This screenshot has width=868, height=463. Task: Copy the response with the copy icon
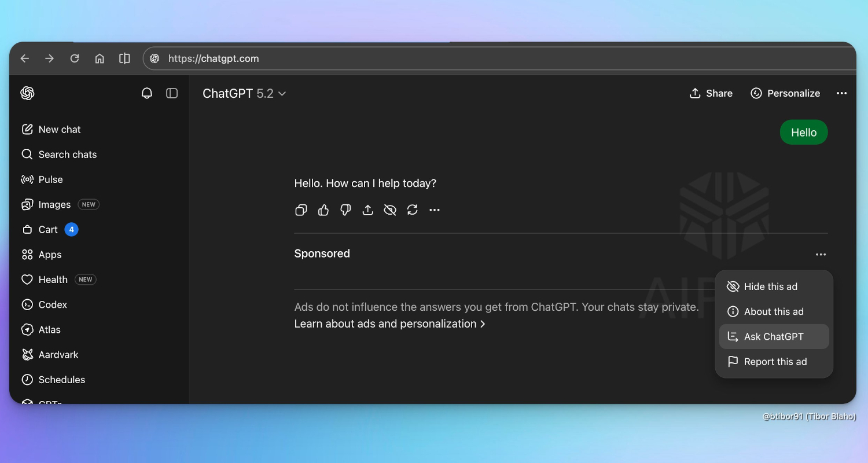coord(301,210)
